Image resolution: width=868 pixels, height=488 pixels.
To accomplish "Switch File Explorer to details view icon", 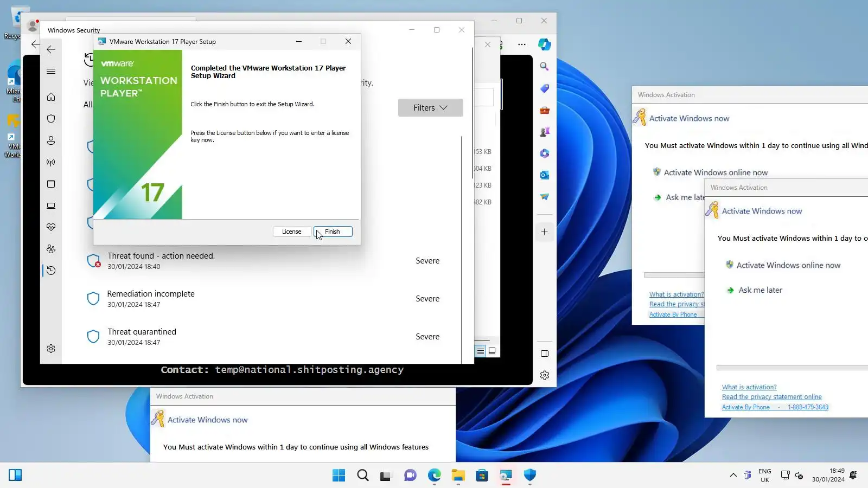I will coord(481,351).
